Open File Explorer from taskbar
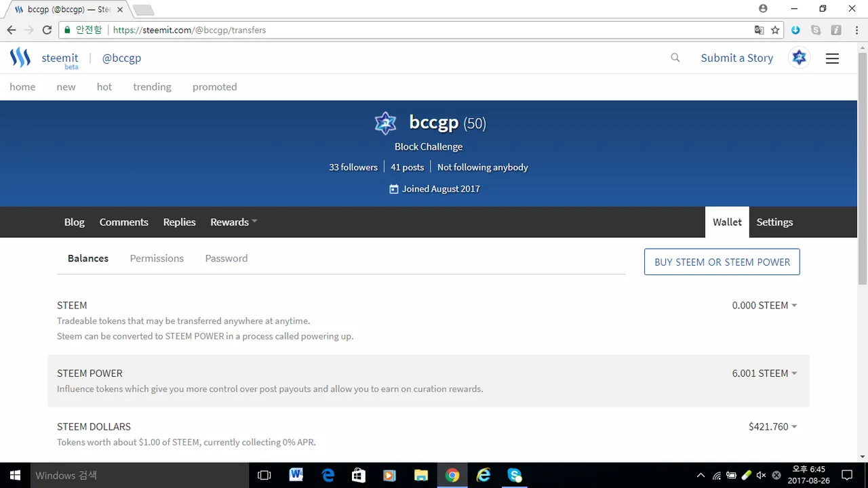Screen dimensions: 868x488 [x=421, y=475]
